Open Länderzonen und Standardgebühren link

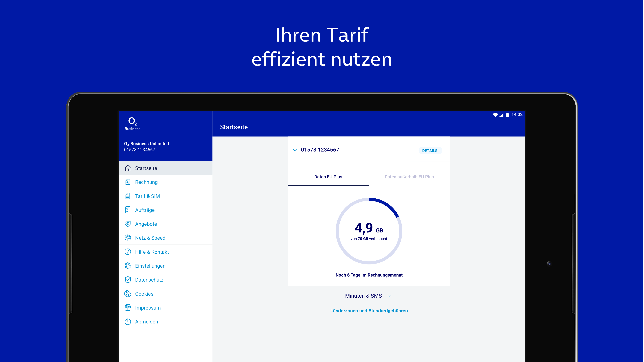tap(369, 311)
